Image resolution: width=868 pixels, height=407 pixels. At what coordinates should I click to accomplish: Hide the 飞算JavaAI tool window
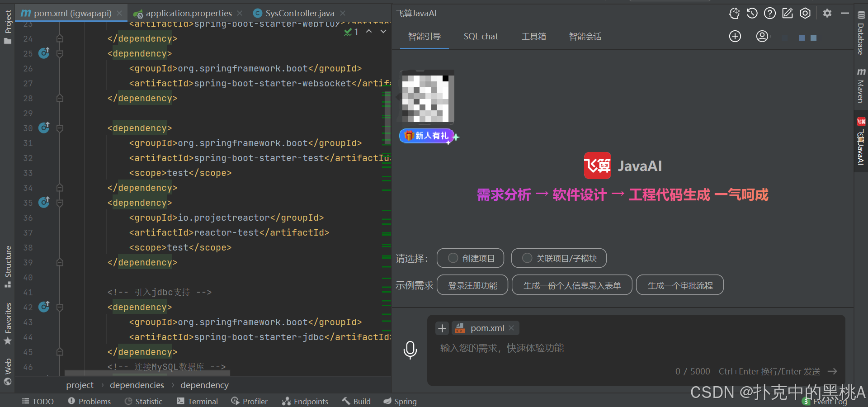coord(845,14)
